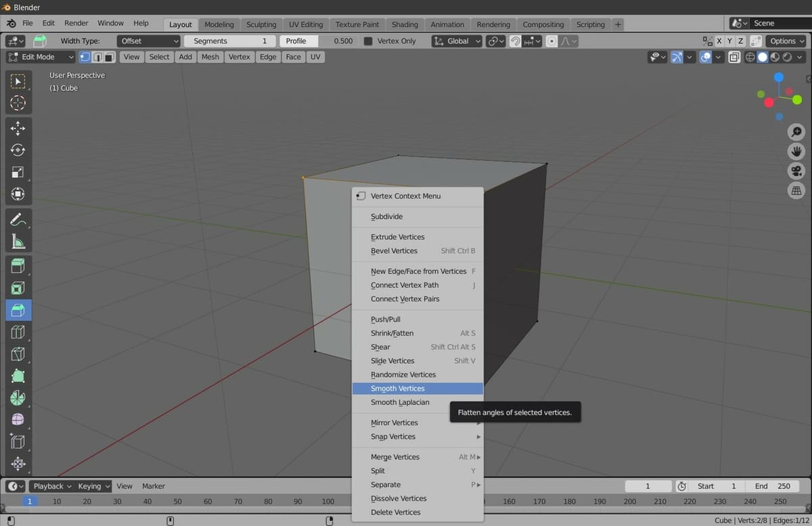The width and height of the screenshot is (812, 526).
Task: Select the Smooth tool in the toolbar
Action: (x=18, y=420)
